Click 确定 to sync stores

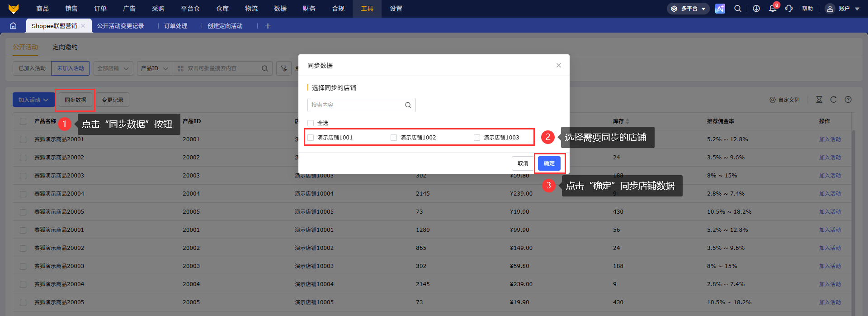point(549,163)
